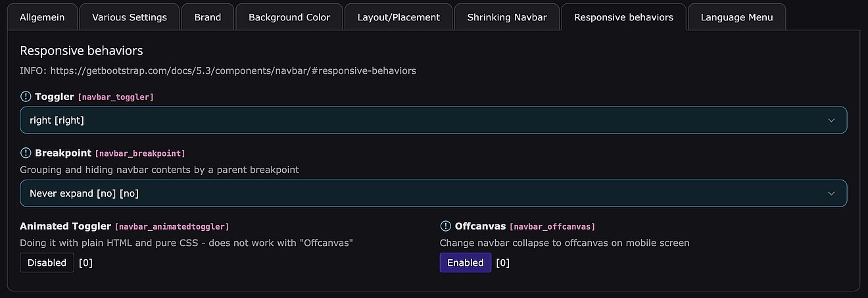Click the Animated Toggler field label

66,226
